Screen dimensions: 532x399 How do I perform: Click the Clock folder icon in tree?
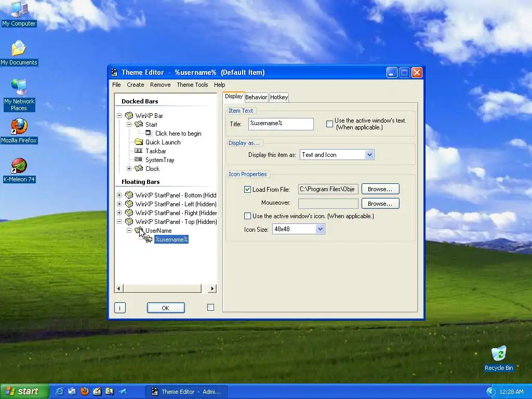(x=139, y=169)
